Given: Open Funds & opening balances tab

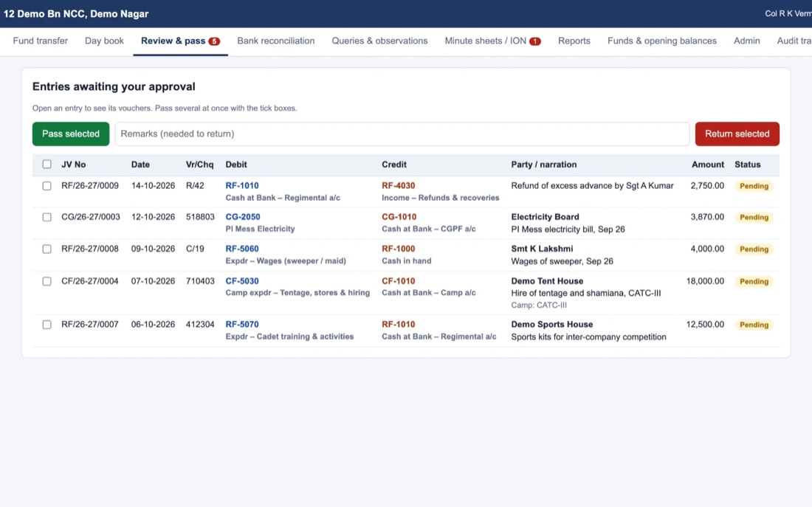Looking at the screenshot, I should coord(662,41).
